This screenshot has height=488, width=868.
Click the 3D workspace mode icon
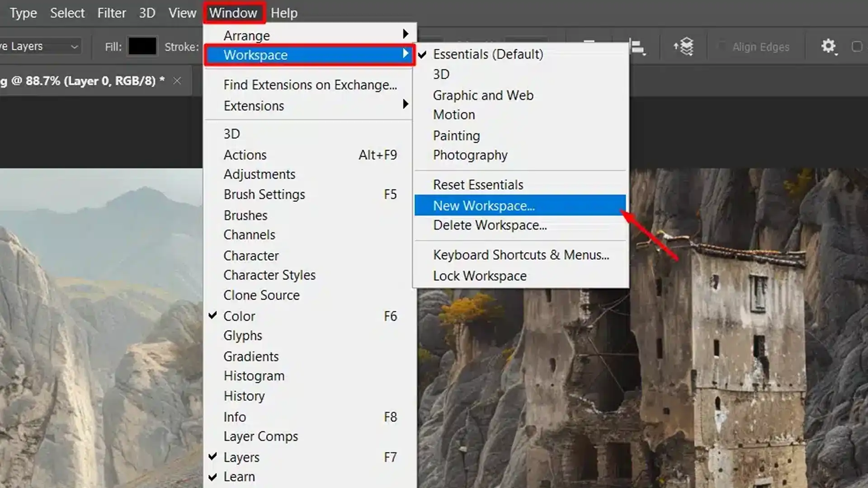[x=442, y=75]
